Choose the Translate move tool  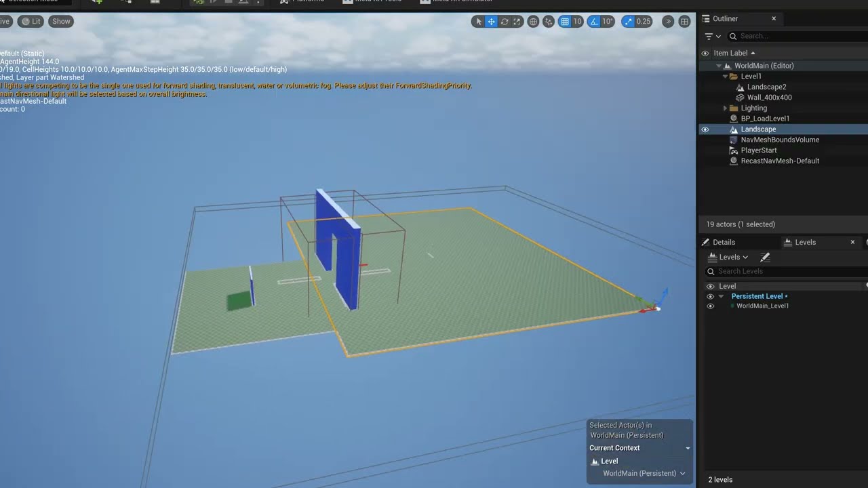tap(491, 22)
